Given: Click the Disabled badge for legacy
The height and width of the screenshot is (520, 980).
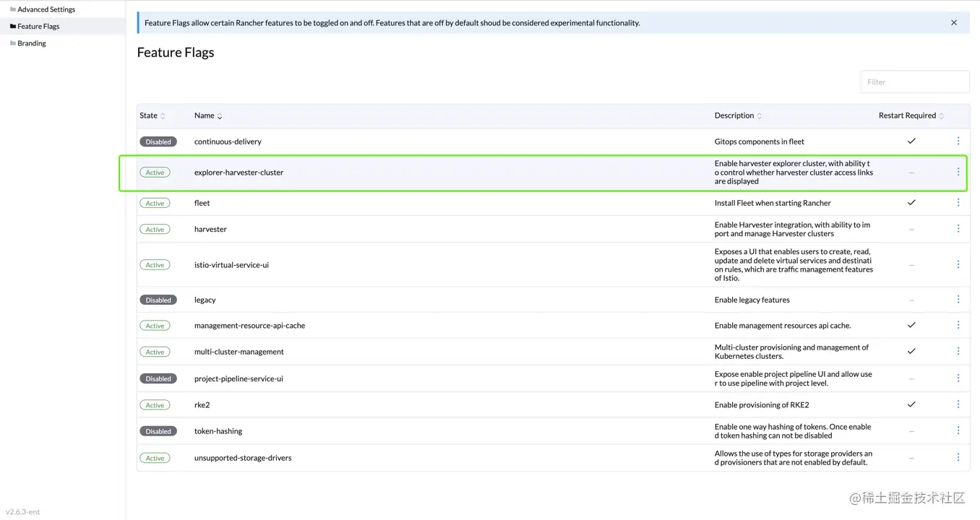Looking at the screenshot, I should [158, 300].
